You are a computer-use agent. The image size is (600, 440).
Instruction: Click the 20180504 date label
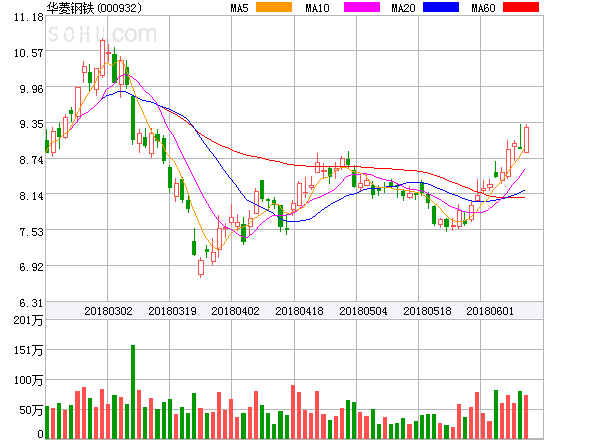[363, 311]
